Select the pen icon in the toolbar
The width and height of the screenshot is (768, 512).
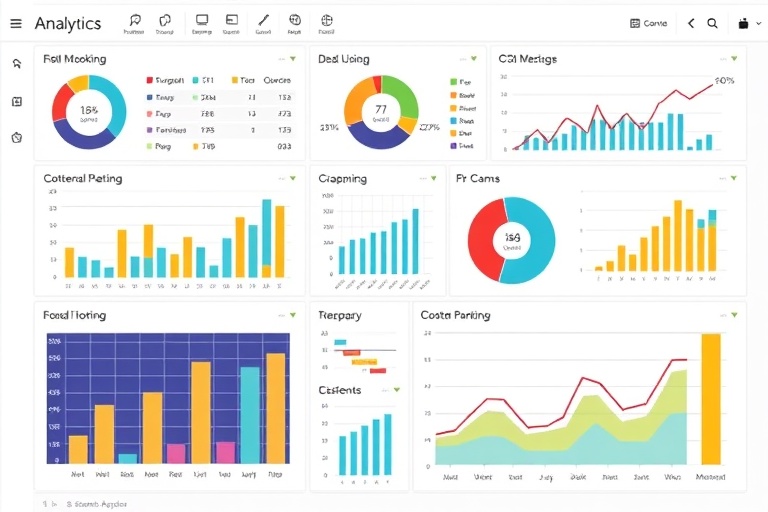263,20
